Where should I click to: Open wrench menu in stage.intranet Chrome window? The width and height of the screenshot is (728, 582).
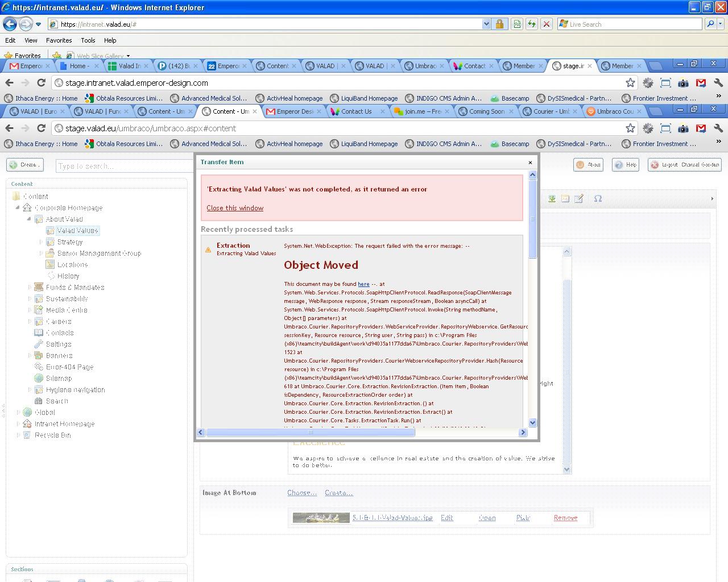[718, 83]
